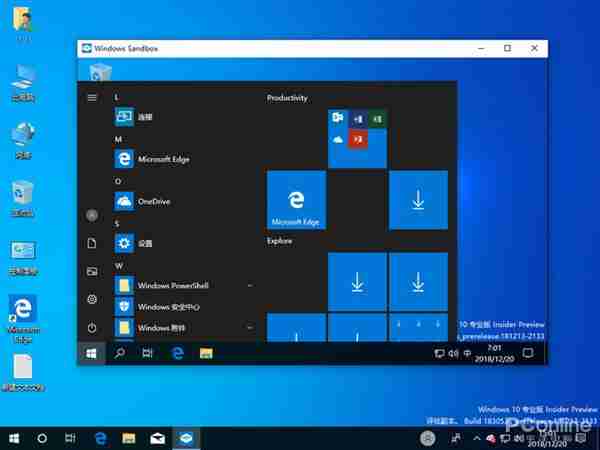
Task: Click the host Start button
Action: click(x=14, y=439)
